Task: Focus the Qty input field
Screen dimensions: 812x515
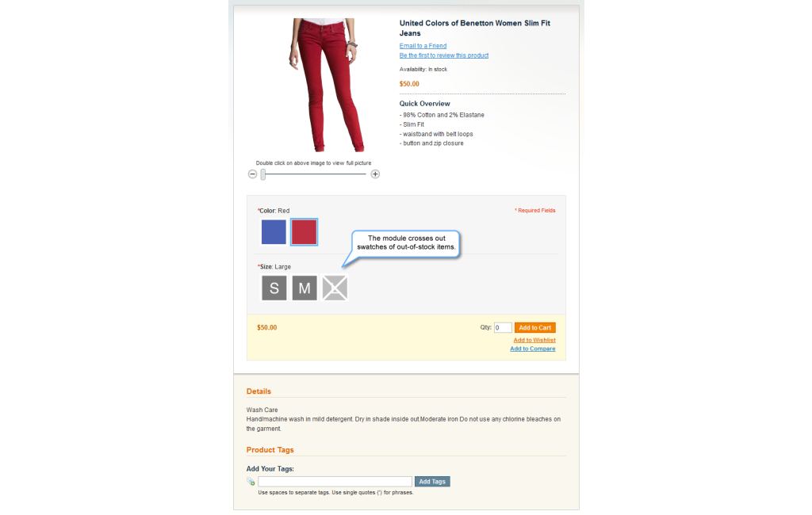Action: tap(503, 328)
